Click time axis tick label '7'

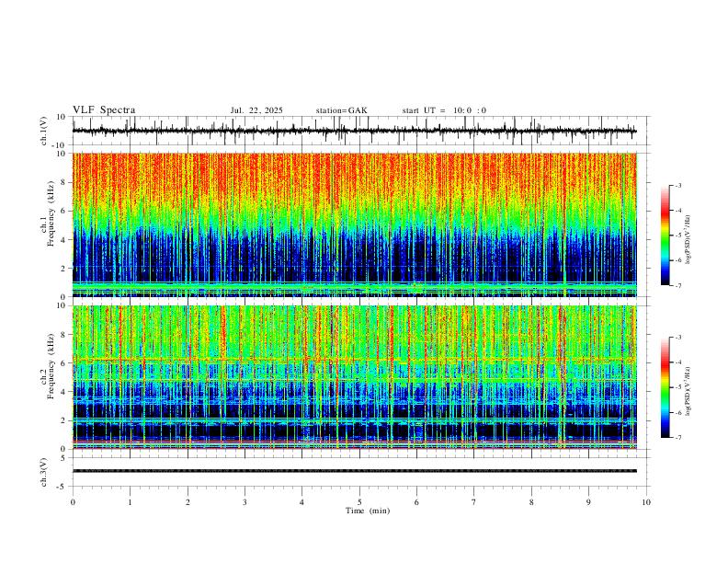(x=474, y=502)
